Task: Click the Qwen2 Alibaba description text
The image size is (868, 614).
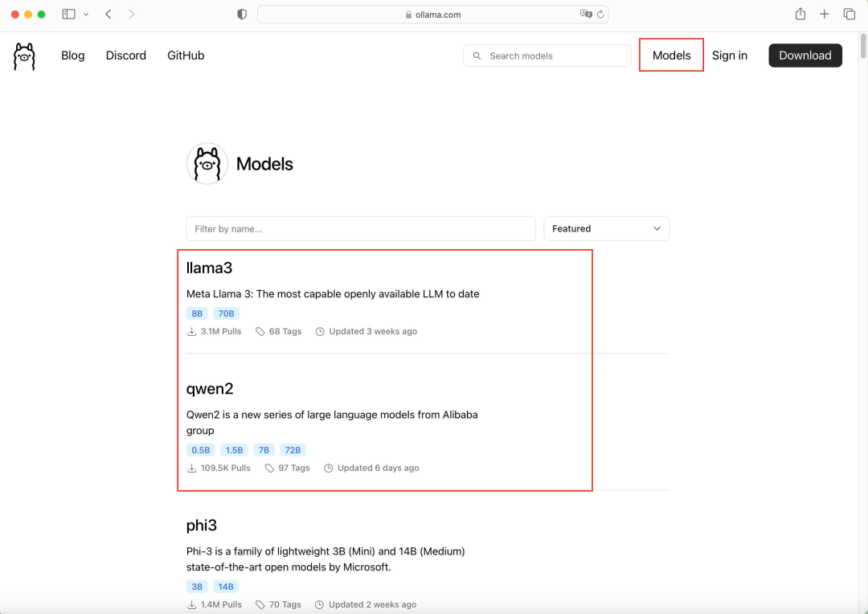Action: click(x=332, y=423)
